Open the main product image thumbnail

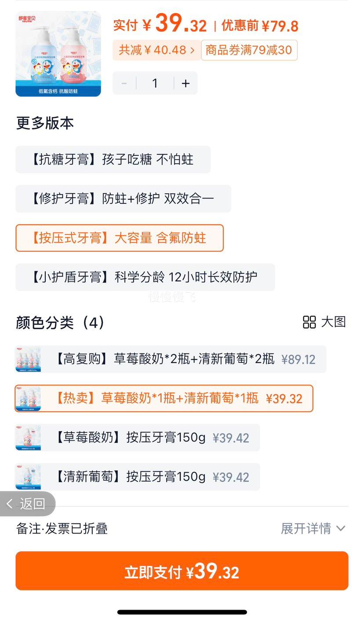point(58,54)
